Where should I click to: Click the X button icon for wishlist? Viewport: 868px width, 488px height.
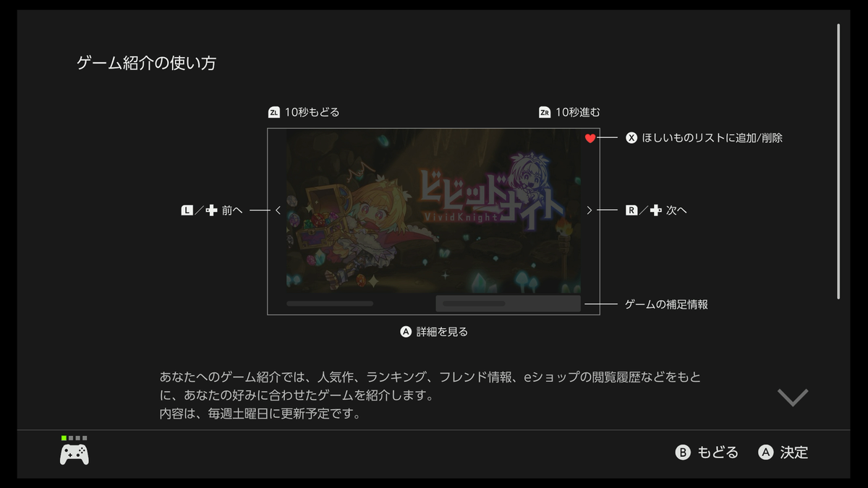tap(631, 137)
